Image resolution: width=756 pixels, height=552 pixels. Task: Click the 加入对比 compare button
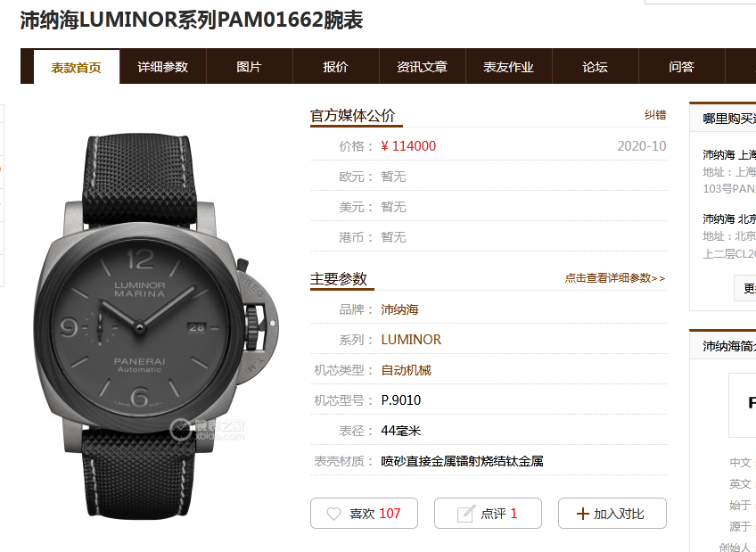(x=612, y=514)
